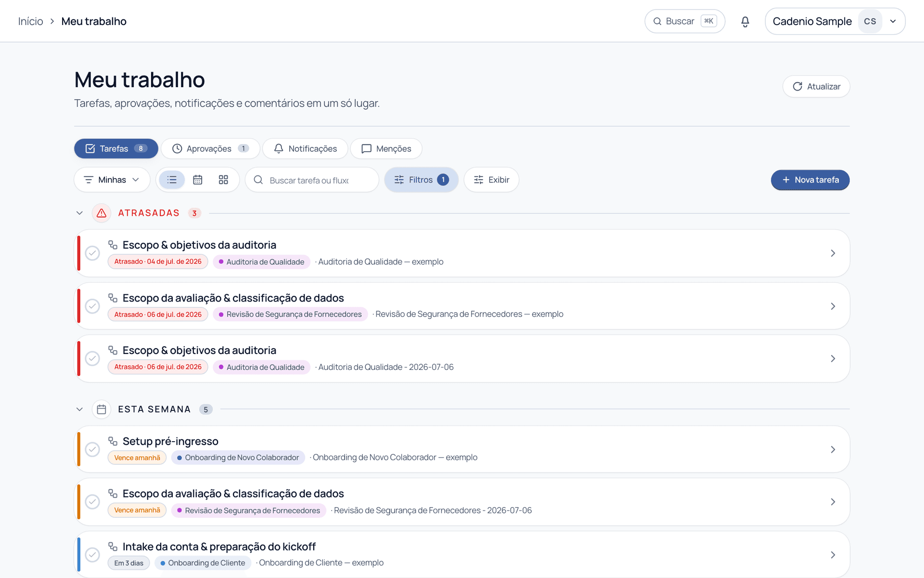924x578 pixels.
Task: Open arrow on Intake da conta row
Action: coord(833,555)
